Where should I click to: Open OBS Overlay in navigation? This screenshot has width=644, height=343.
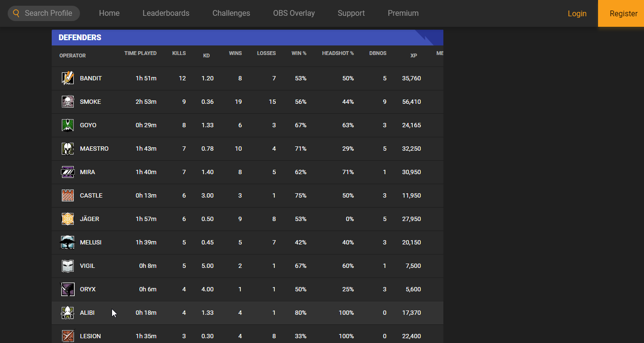pyautogui.click(x=294, y=13)
